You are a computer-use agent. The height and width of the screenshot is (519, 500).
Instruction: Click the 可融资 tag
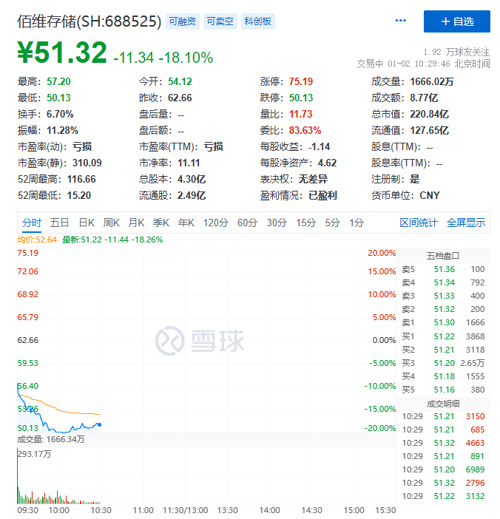coord(182,21)
